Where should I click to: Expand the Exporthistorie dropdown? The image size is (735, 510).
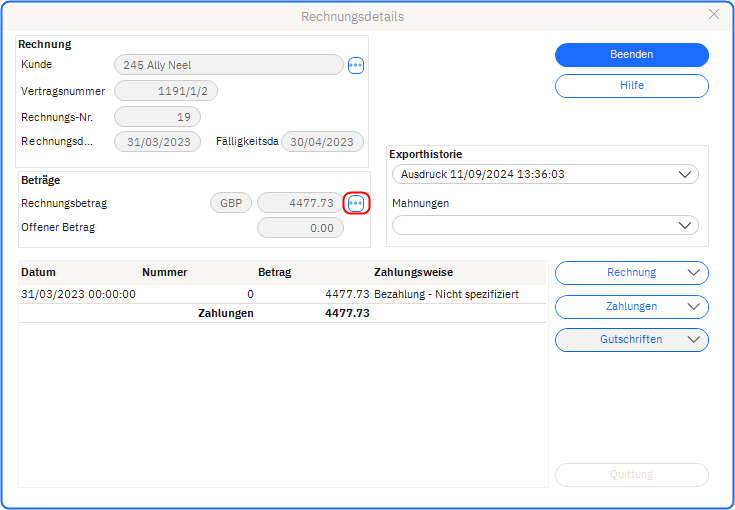pos(544,174)
